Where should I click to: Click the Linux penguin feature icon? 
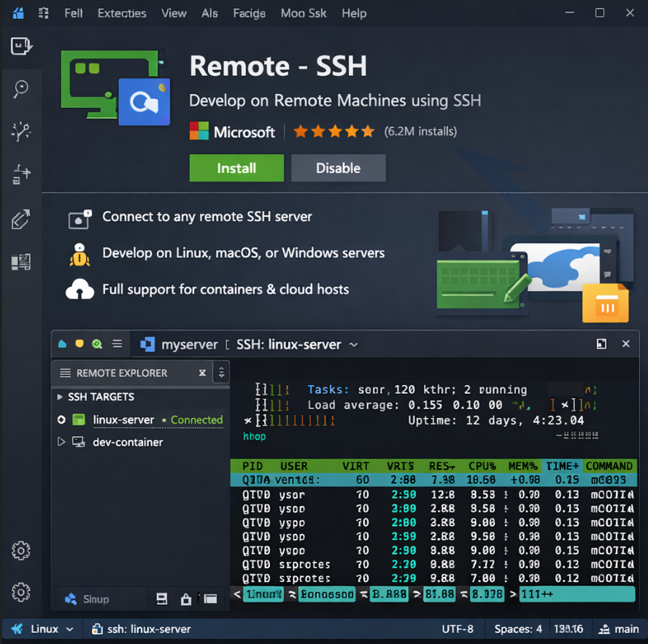point(80,254)
